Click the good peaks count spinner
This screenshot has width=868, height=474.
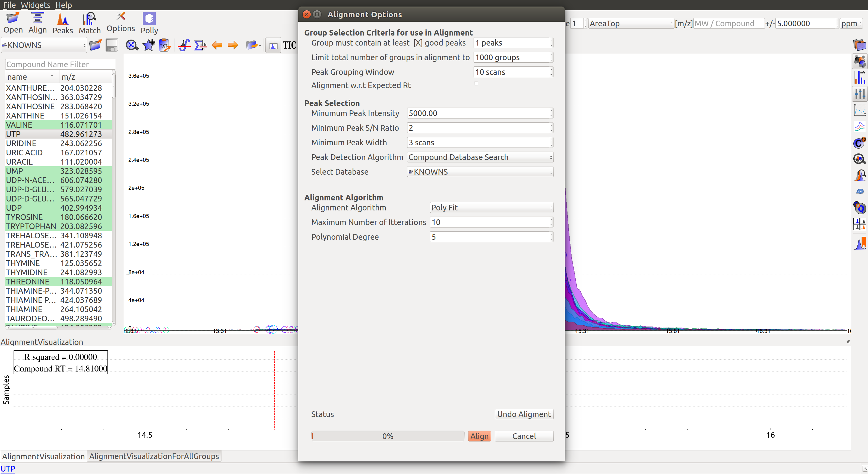point(513,43)
